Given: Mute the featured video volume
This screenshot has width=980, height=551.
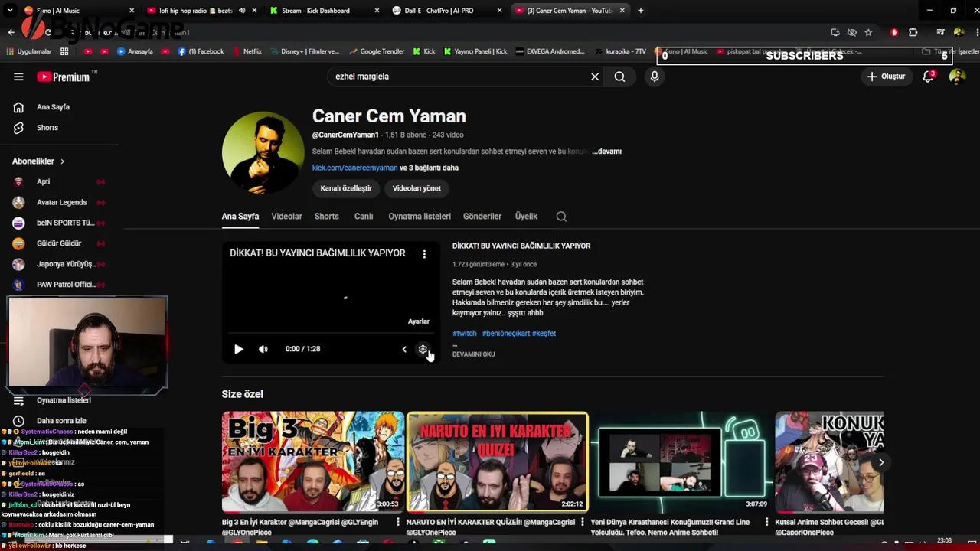Looking at the screenshot, I should pyautogui.click(x=263, y=349).
